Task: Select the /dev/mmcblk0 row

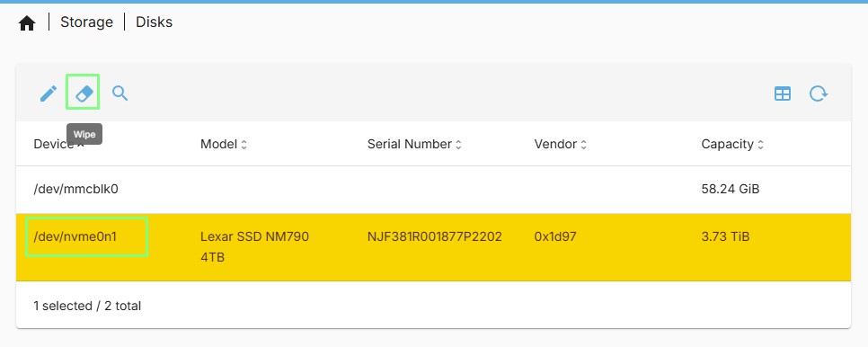Action: (433, 190)
